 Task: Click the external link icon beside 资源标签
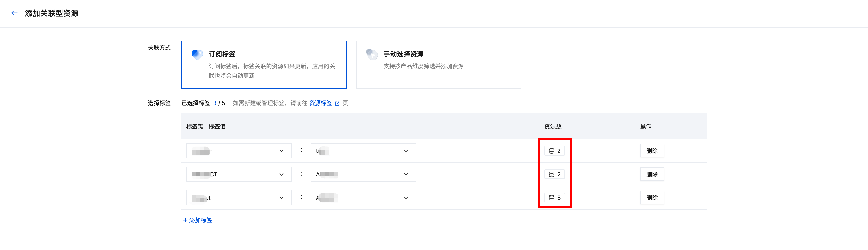coord(337,103)
